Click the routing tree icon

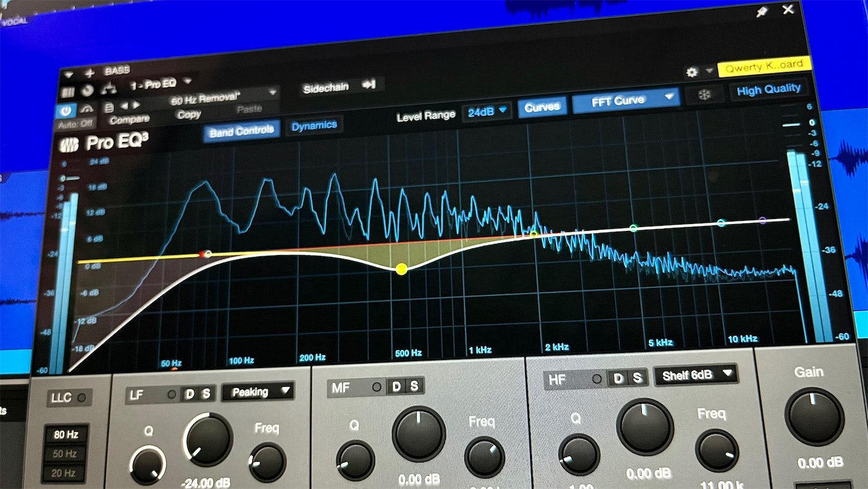tap(108, 89)
